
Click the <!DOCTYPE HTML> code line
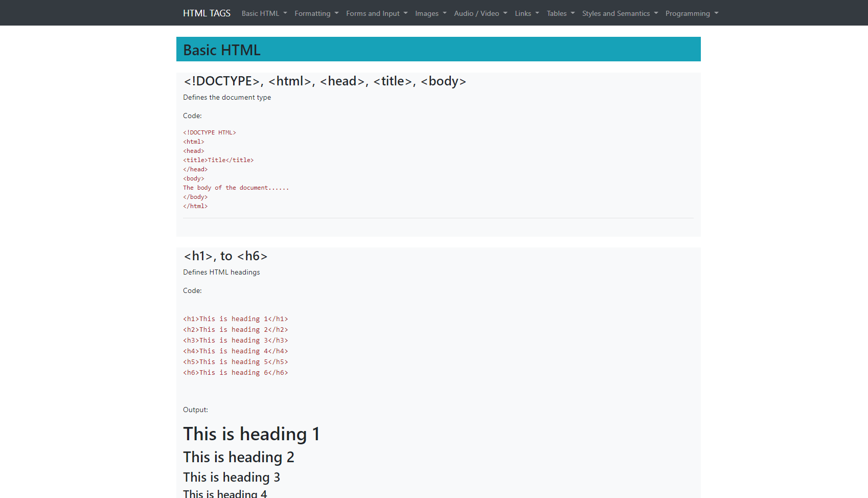[210, 132]
